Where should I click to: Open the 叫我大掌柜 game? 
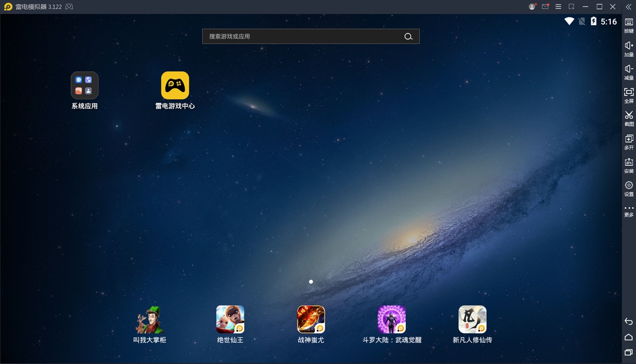coord(150,319)
